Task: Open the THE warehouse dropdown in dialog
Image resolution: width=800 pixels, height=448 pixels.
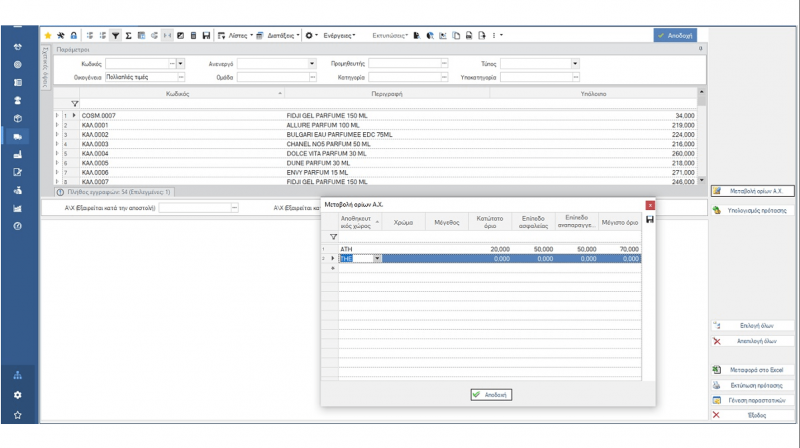Action: click(377, 259)
